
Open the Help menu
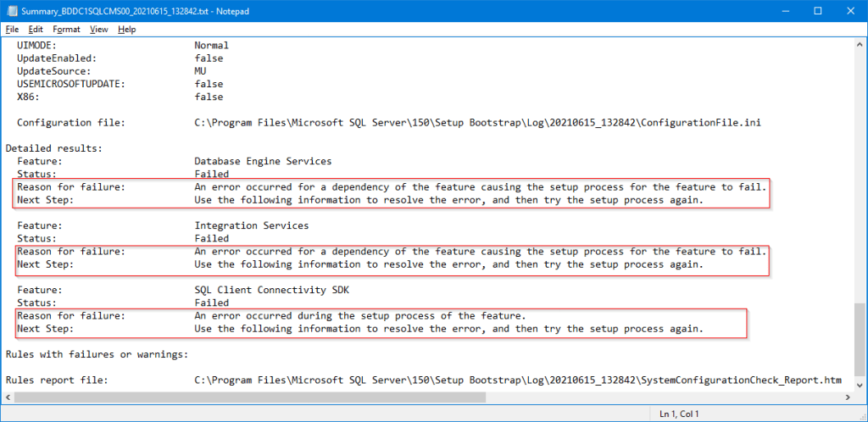point(127,29)
